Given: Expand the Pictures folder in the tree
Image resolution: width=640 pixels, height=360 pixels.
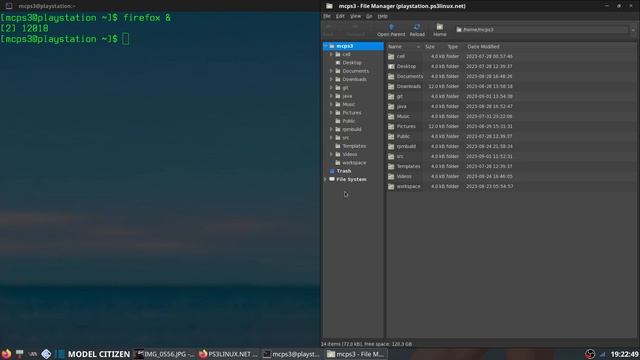Looking at the screenshot, I should coord(331,113).
